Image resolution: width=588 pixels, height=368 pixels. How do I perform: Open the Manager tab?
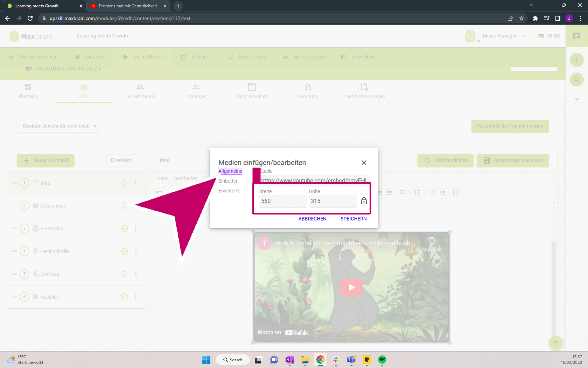coord(196,91)
